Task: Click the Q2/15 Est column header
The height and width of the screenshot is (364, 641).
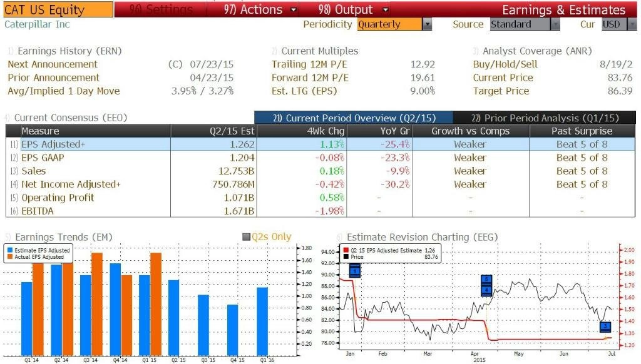Action: [214, 131]
